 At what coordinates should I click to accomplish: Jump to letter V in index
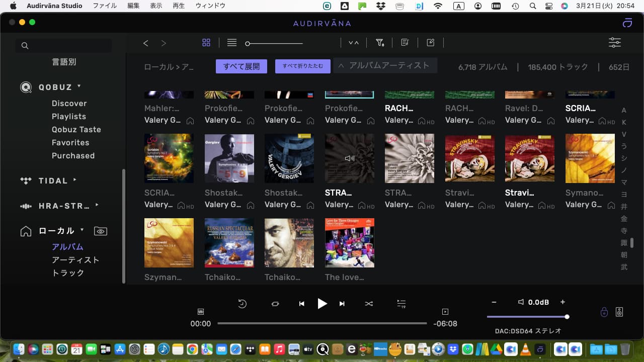click(x=624, y=134)
